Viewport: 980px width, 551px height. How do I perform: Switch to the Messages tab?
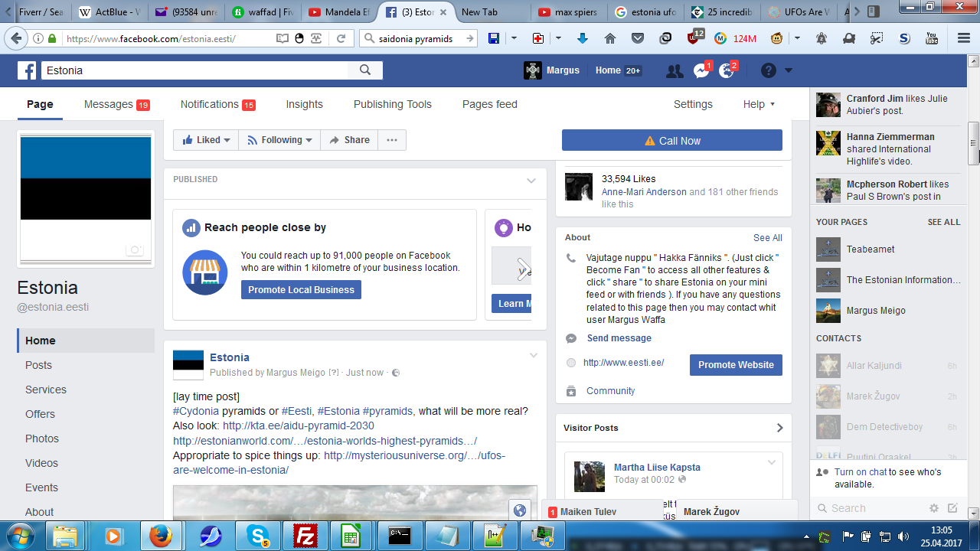(117, 104)
